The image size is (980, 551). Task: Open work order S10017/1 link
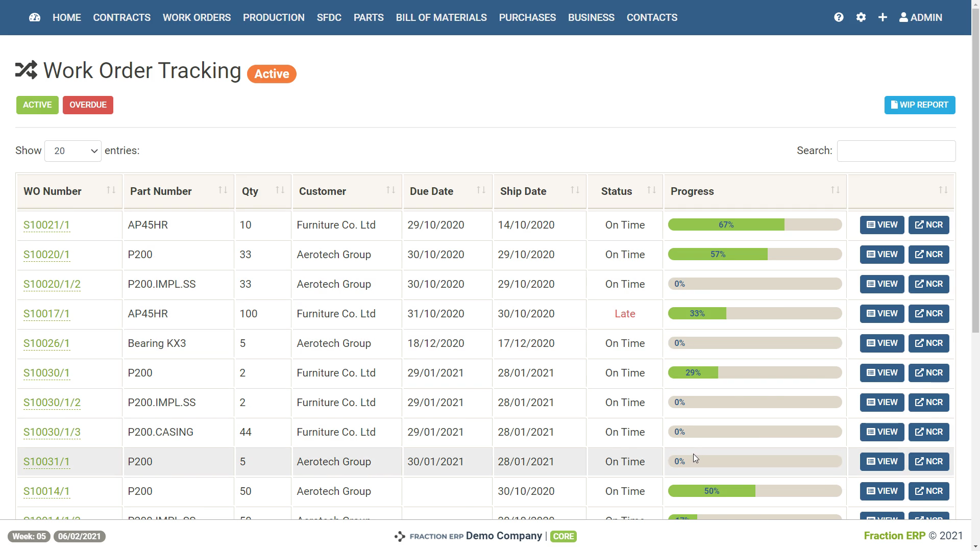point(46,314)
